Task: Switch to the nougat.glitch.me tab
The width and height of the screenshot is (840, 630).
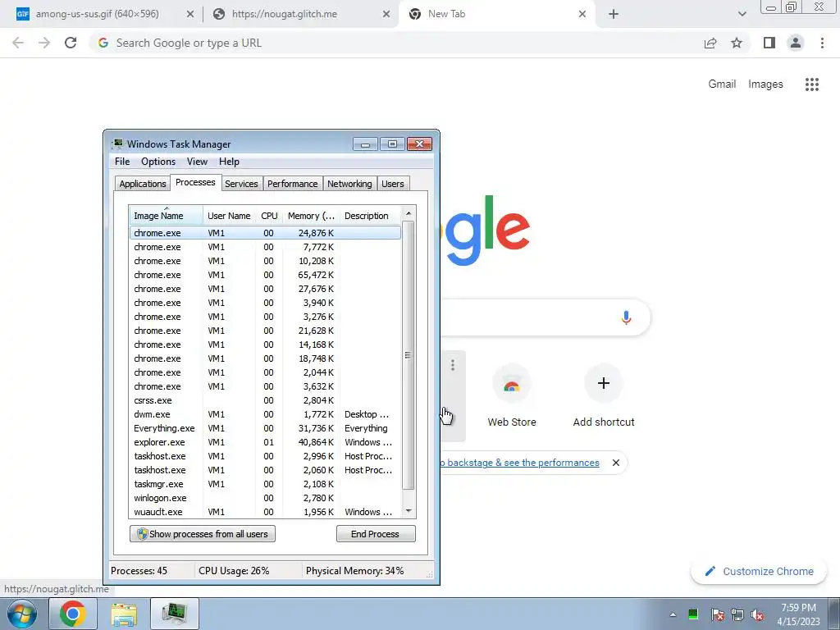Action: coord(285,14)
